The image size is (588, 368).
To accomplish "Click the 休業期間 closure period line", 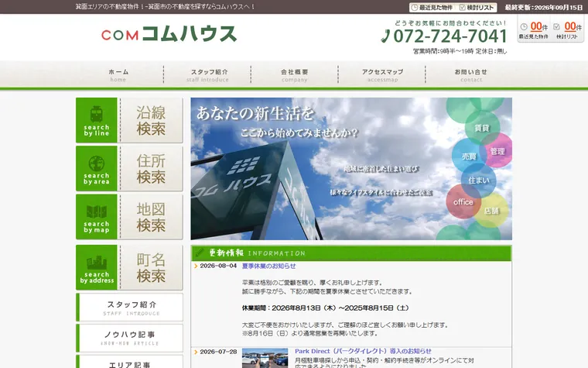I will pyautogui.click(x=326, y=308).
